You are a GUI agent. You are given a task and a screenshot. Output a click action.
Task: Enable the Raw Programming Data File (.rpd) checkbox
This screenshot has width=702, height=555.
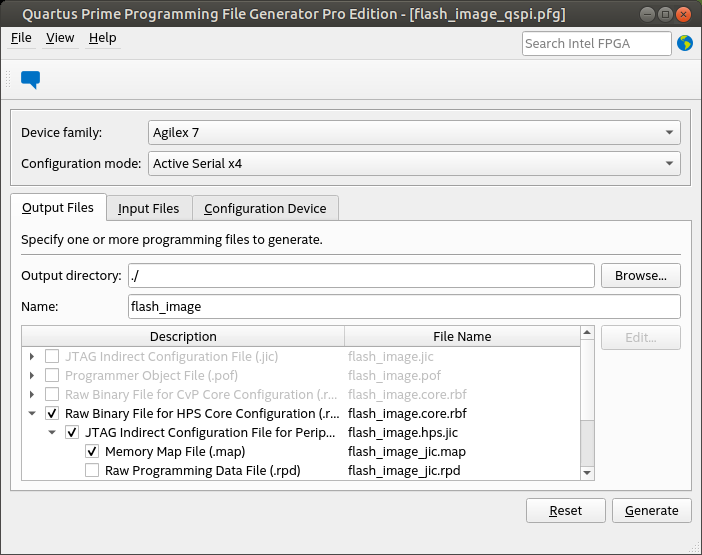[92, 471]
